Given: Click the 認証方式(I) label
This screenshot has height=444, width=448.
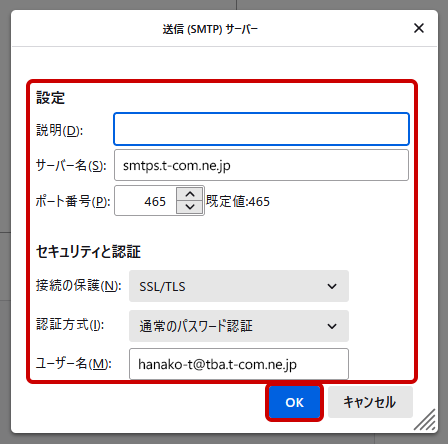Looking at the screenshot, I should [70, 324].
